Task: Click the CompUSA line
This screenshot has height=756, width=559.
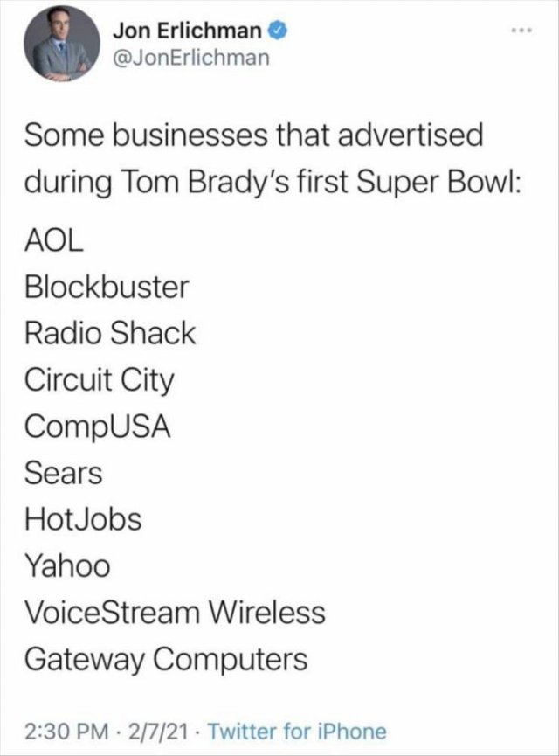Action: coord(97,427)
